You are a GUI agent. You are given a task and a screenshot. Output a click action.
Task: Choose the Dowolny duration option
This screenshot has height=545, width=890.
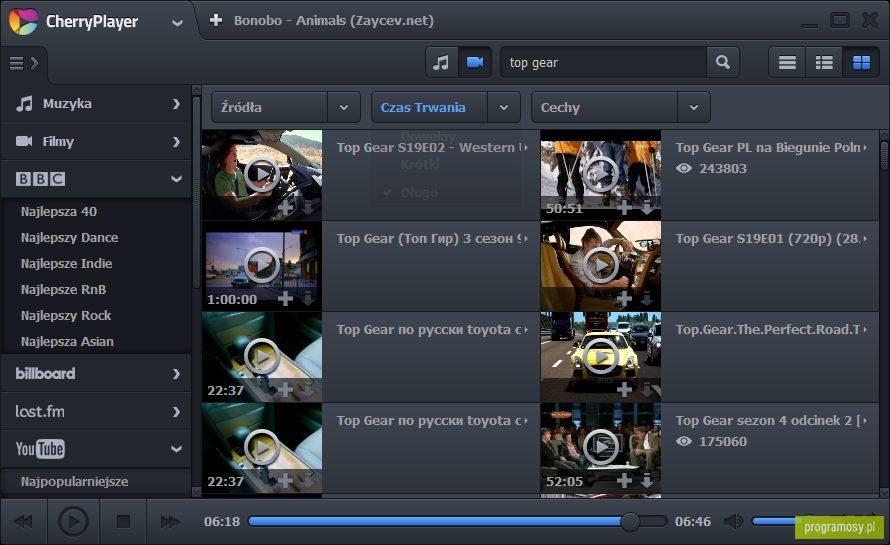tap(428, 137)
